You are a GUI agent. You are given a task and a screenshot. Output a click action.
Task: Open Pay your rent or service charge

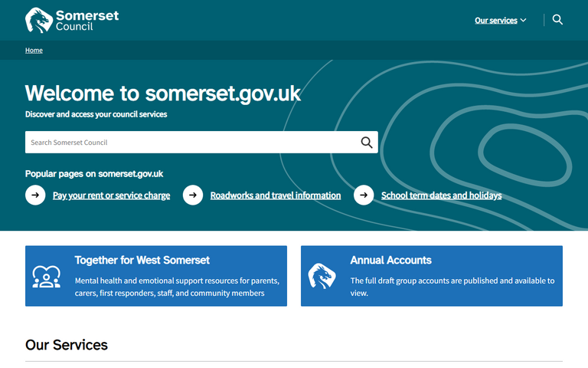click(x=111, y=195)
